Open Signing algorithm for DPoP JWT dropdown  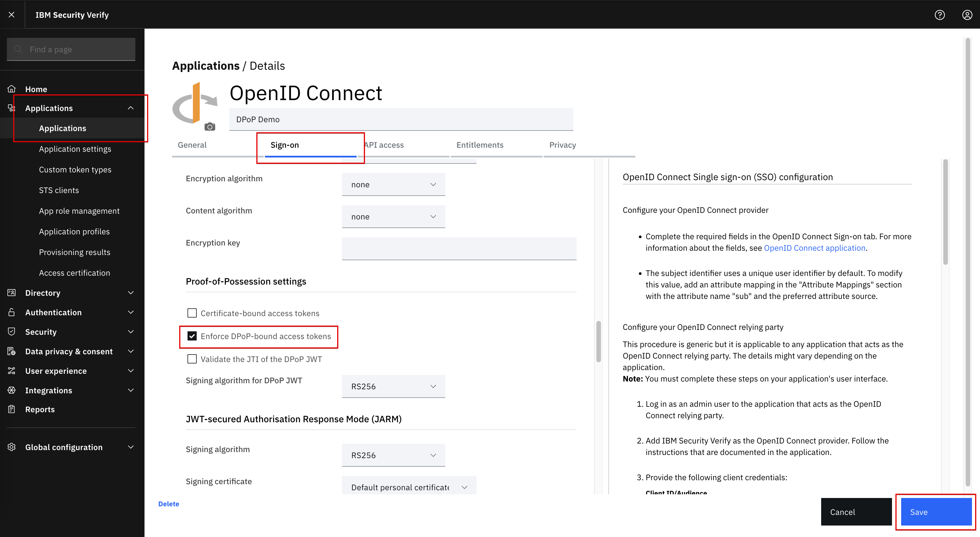[393, 386]
